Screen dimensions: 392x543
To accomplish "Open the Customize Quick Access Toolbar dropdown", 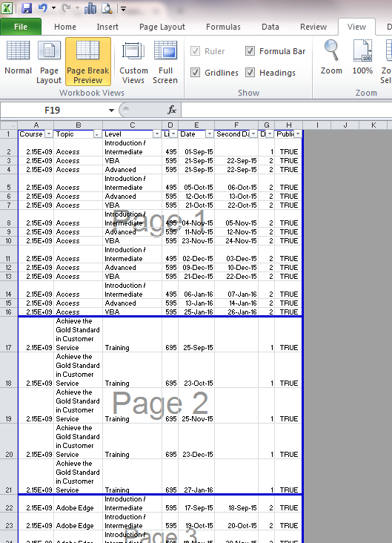I will 123,9.
